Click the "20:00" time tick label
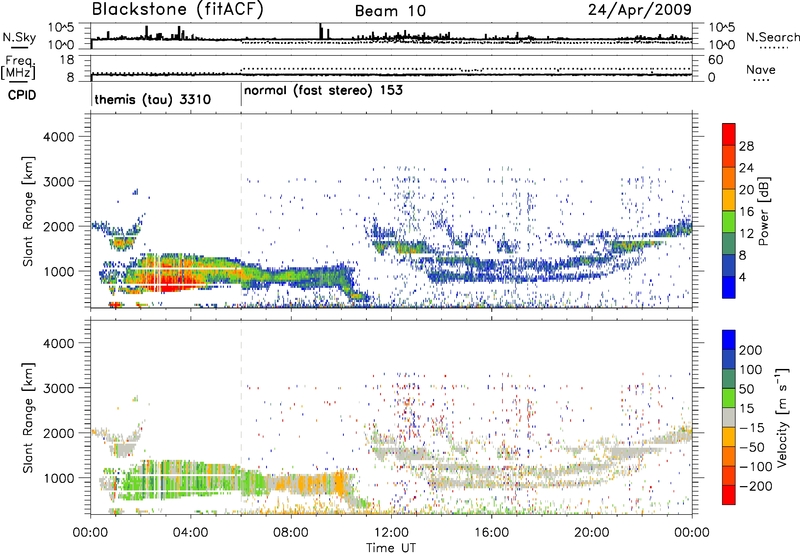This screenshot has width=800, height=554. pyautogui.click(x=591, y=533)
